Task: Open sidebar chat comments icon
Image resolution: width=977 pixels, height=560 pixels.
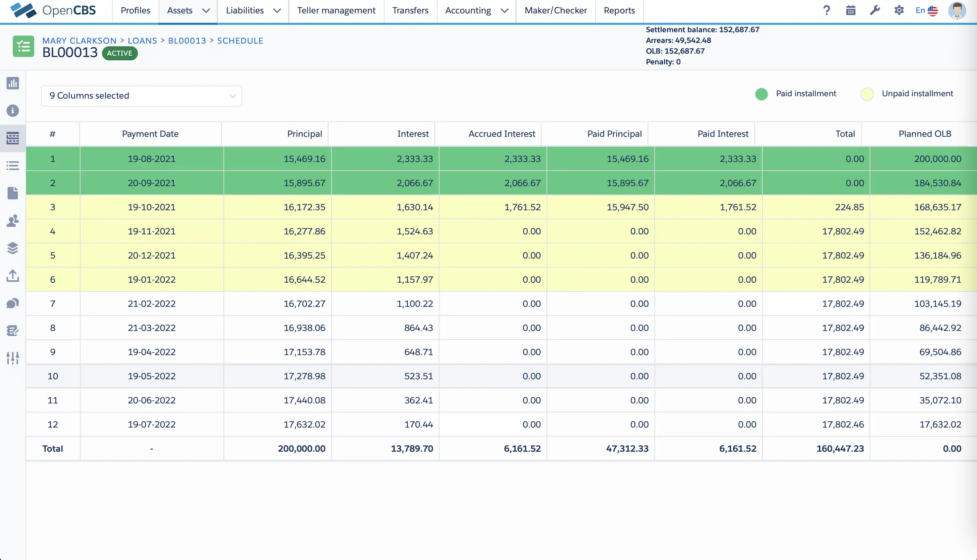Action: pos(13,303)
